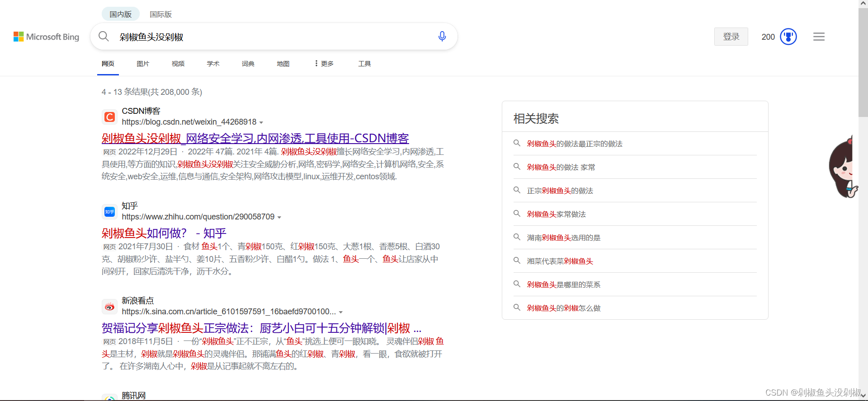868x401 pixels.
Task: Search related 剁椒鱼头的做法最正宗的做法
Action: [x=575, y=144]
